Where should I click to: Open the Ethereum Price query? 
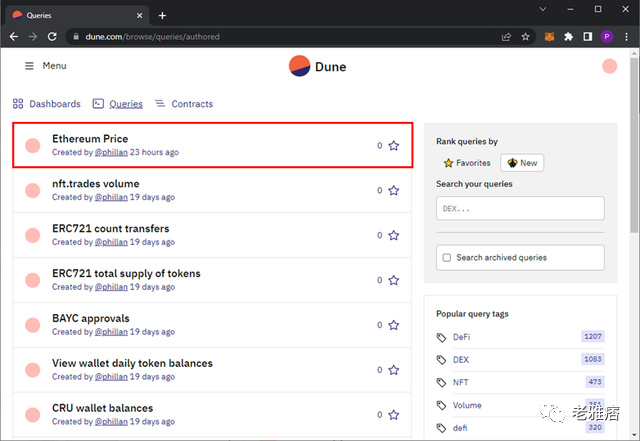coord(90,139)
